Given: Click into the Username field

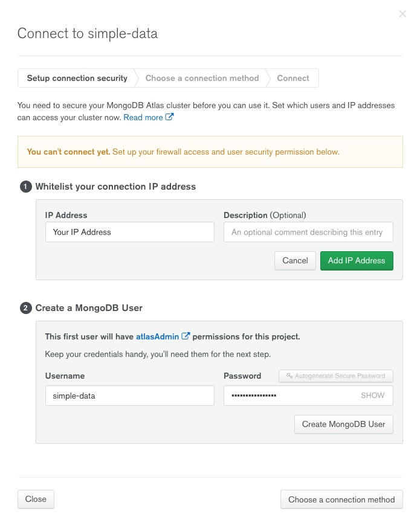Looking at the screenshot, I should pos(130,396).
